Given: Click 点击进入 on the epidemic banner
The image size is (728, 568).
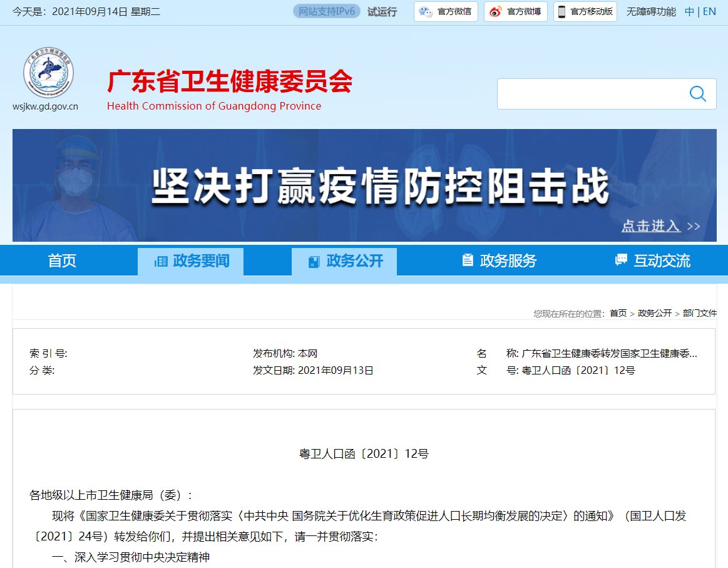Looking at the screenshot, I should point(651,225).
